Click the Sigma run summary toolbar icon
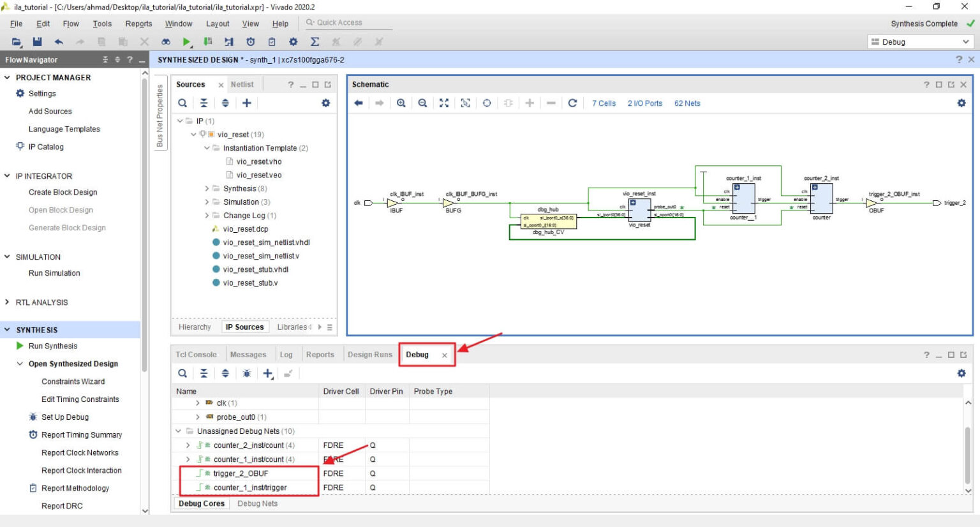Screen dimensions: 980x527 314,42
